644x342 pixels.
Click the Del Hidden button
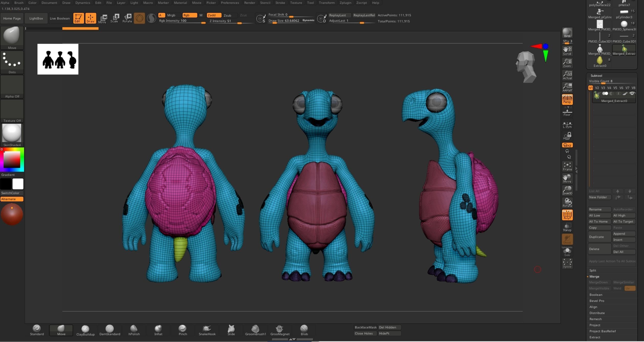pos(389,327)
